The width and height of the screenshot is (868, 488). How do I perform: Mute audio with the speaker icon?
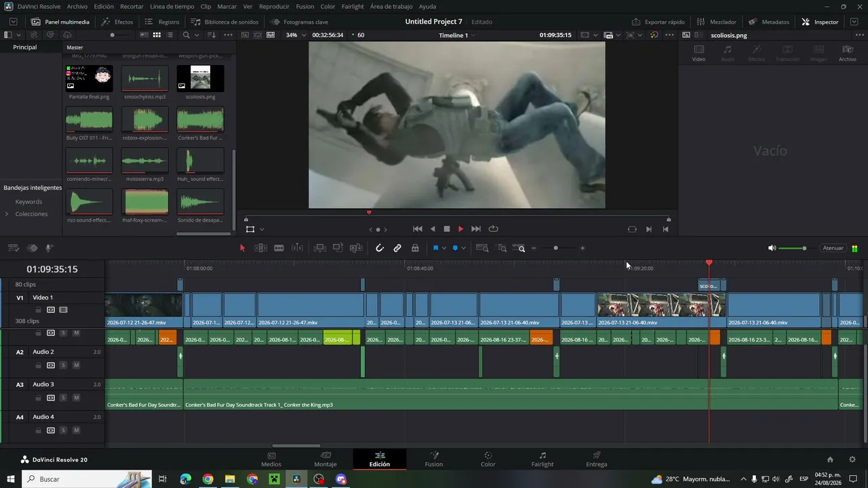pos(772,248)
